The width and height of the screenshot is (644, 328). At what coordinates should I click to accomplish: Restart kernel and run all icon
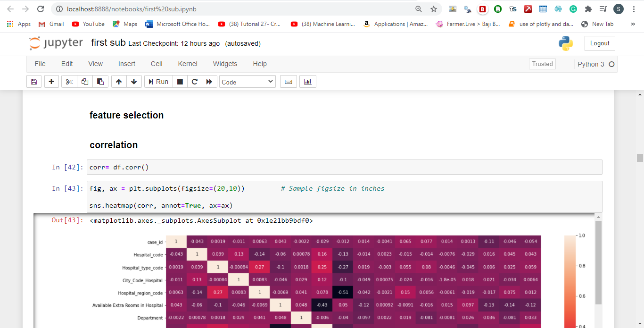click(209, 82)
